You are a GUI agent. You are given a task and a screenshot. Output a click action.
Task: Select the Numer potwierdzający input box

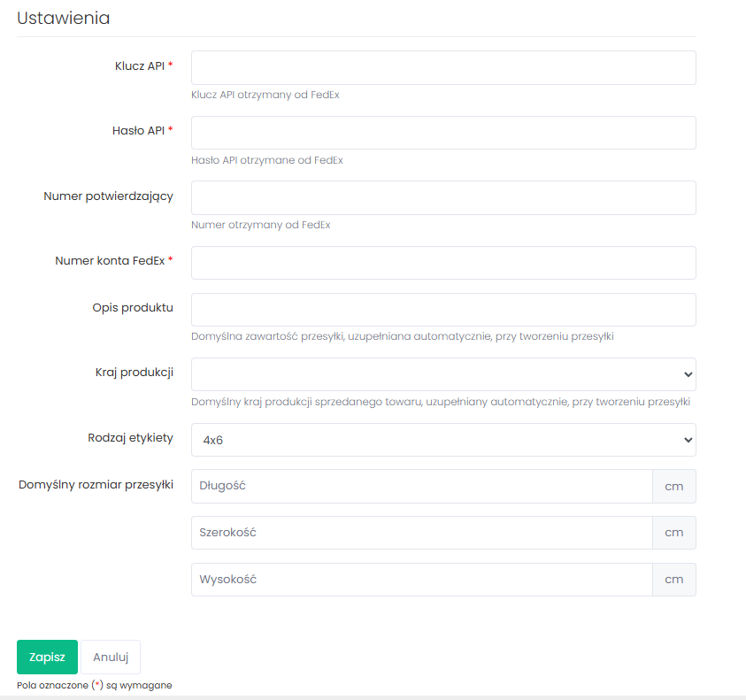click(442, 197)
